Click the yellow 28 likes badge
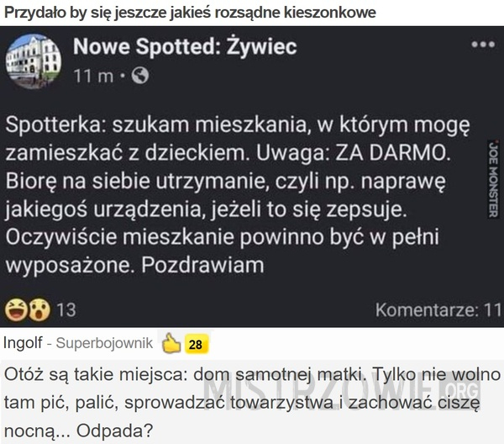The width and height of the screenshot is (504, 444). [196, 345]
